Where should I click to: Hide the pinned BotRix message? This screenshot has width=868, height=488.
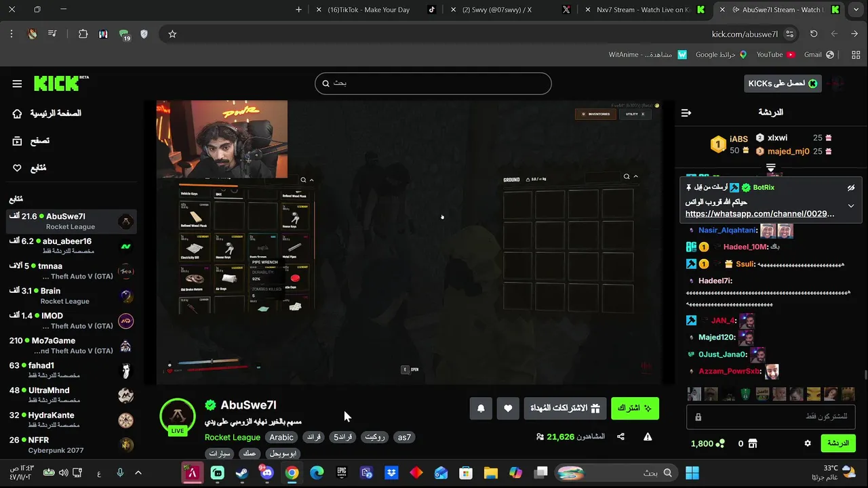tap(851, 188)
